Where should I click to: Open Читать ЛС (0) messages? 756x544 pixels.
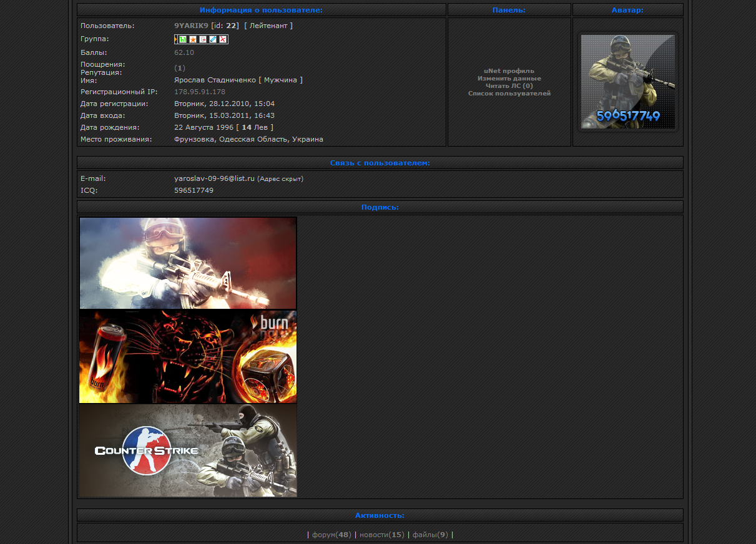(509, 86)
